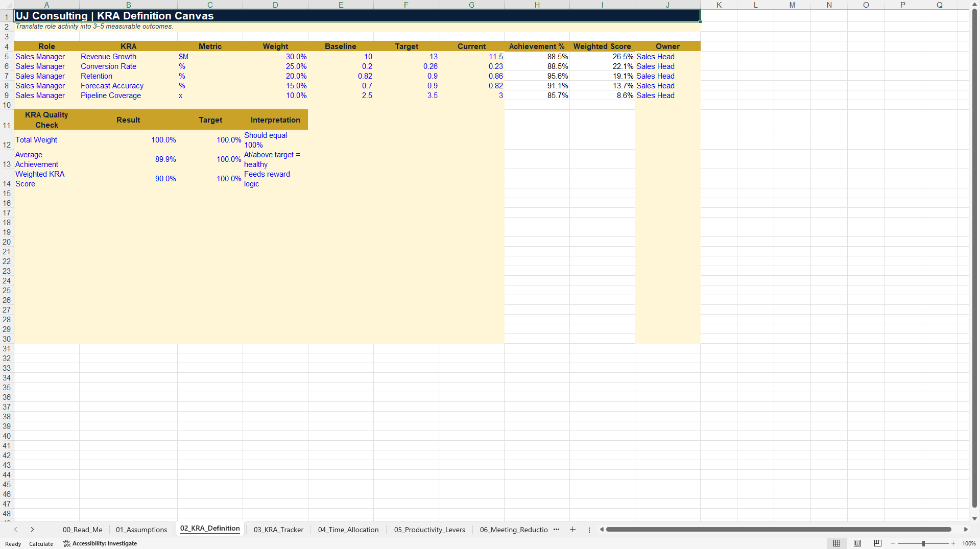Switch to Page Layout view icon
Viewport: 980px width, 549px height.
[x=857, y=543]
